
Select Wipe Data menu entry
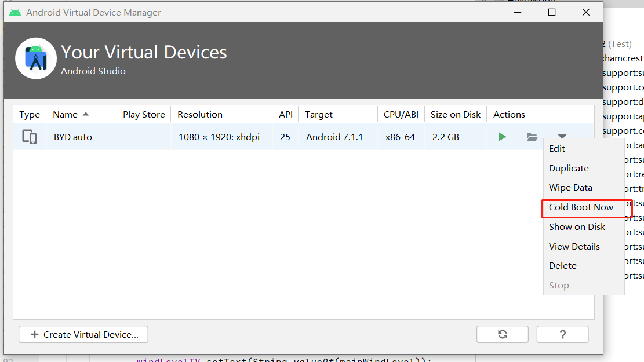[584, 188]
